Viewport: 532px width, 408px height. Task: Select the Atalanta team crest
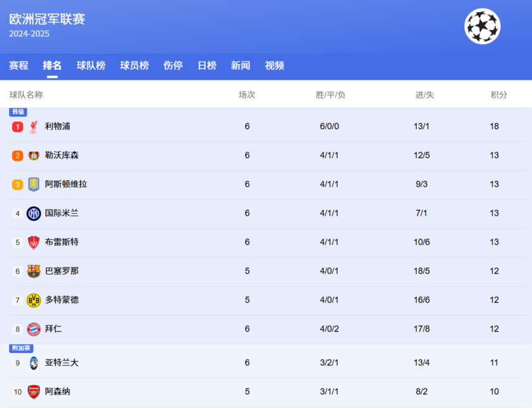(35, 362)
